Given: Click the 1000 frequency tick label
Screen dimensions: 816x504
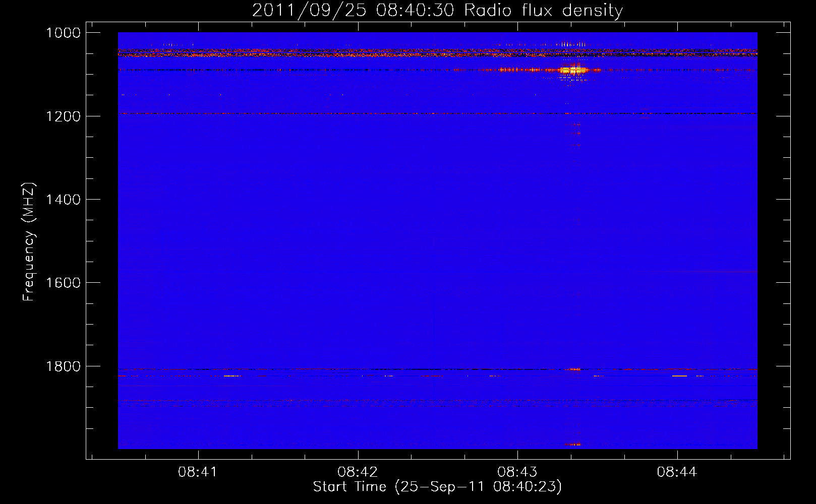Looking at the screenshot, I should (x=63, y=33).
